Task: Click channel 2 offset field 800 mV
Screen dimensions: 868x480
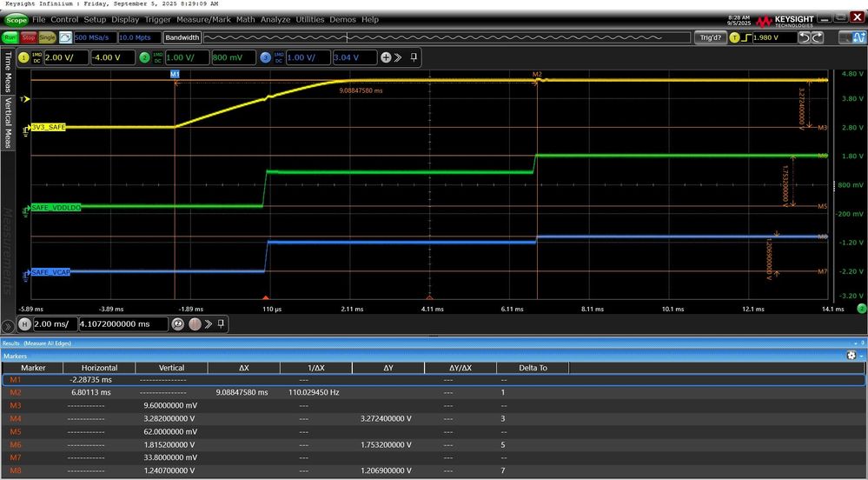Action: point(234,57)
